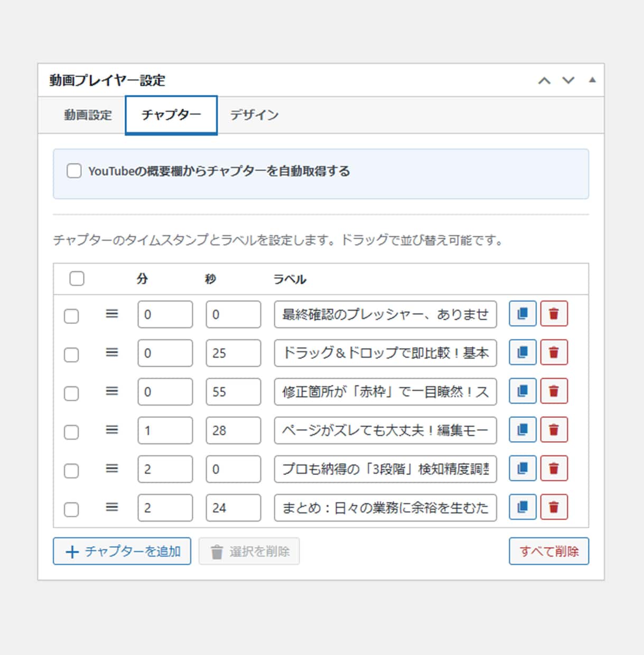Edit the まとめ：日々の業務 label field

(x=385, y=507)
